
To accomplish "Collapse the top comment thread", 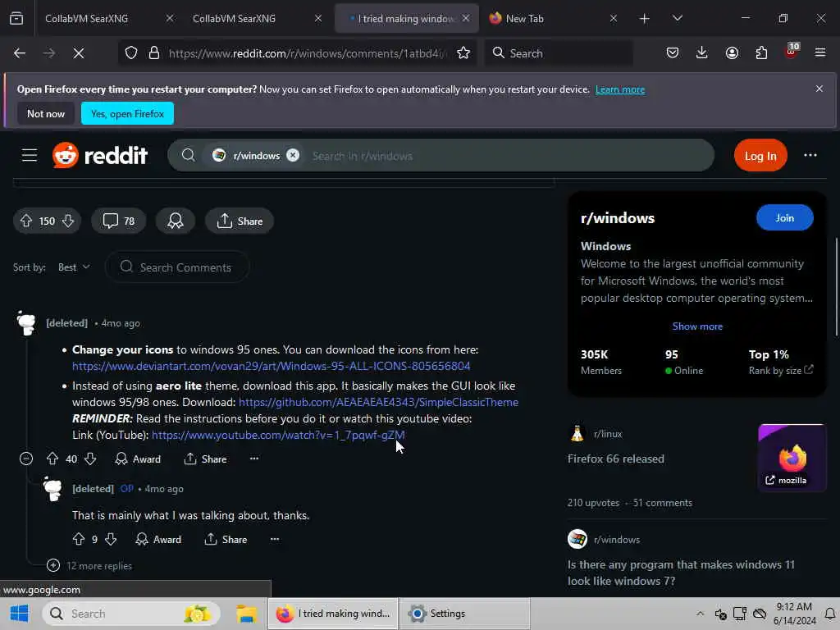I will point(25,459).
